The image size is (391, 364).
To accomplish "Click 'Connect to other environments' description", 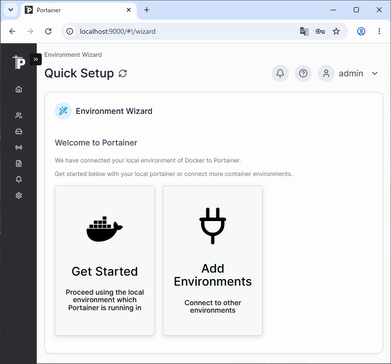I will 213,307.
